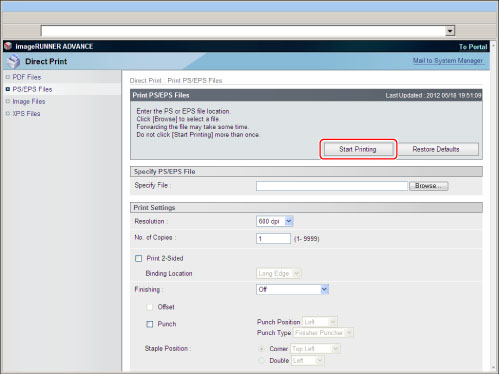Tick the Punch checkbox
Screen dimensions: 499x374
[x=150, y=324]
